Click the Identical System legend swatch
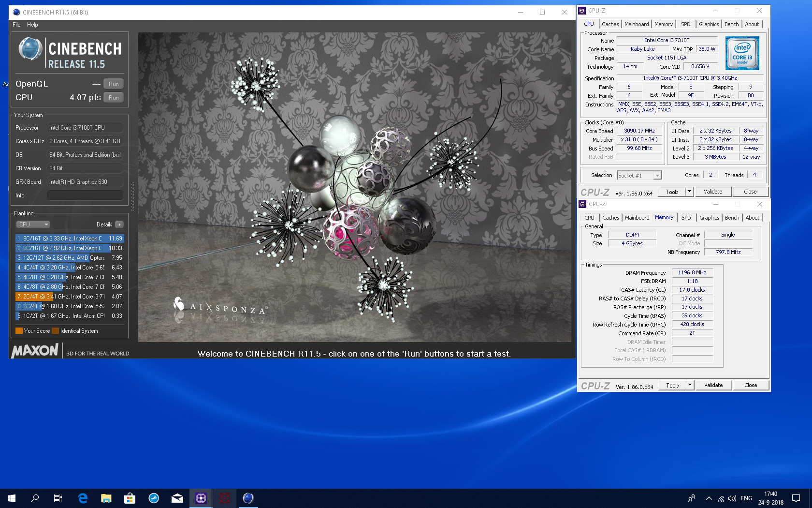This screenshot has height=508, width=812. tap(56, 331)
